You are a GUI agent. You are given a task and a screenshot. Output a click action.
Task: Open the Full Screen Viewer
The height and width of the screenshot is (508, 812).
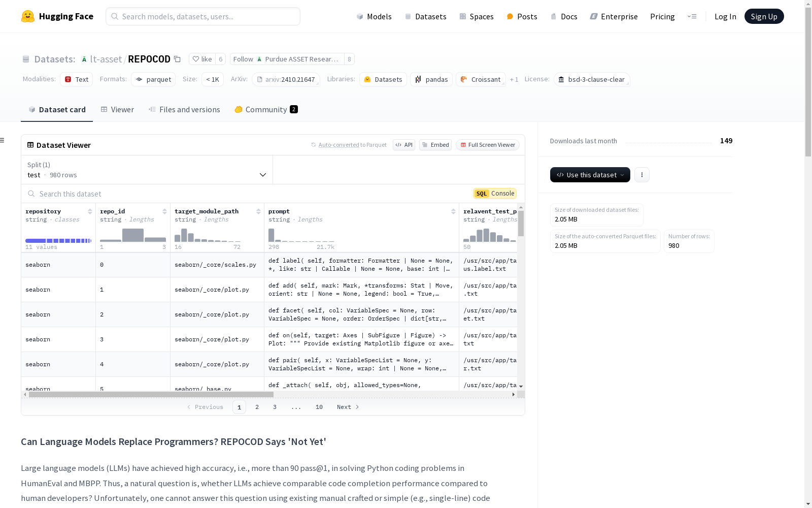(x=488, y=145)
